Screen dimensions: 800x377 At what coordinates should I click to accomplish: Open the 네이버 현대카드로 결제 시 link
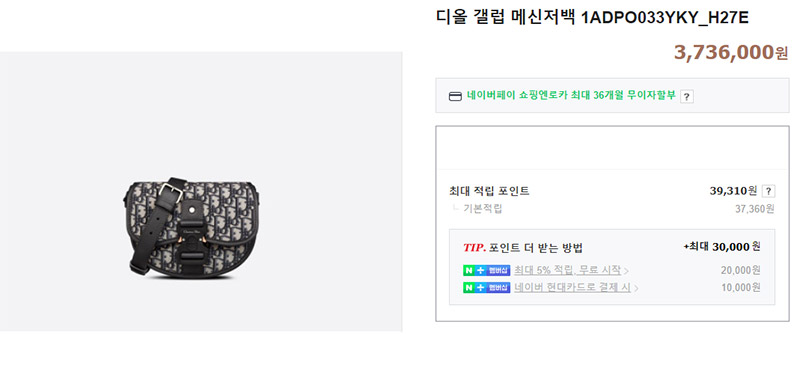click(x=572, y=288)
